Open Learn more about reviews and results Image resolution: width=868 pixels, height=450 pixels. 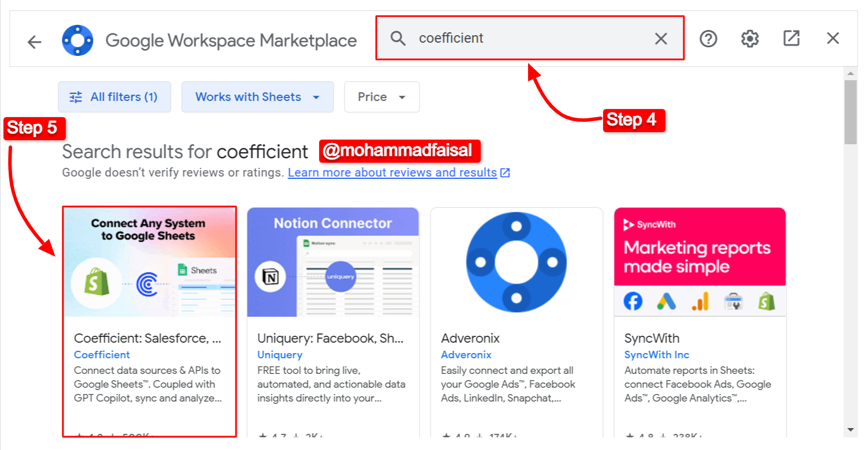(392, 172)
